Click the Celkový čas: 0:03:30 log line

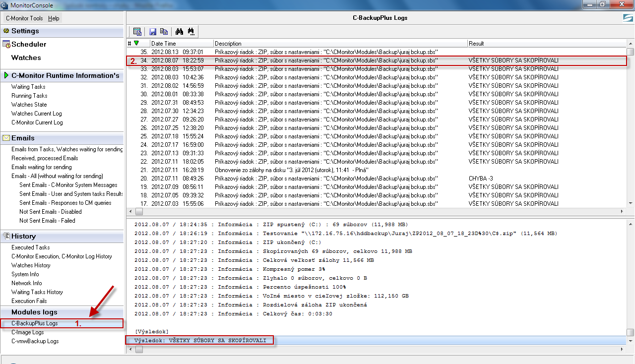(x=233, y=314)
